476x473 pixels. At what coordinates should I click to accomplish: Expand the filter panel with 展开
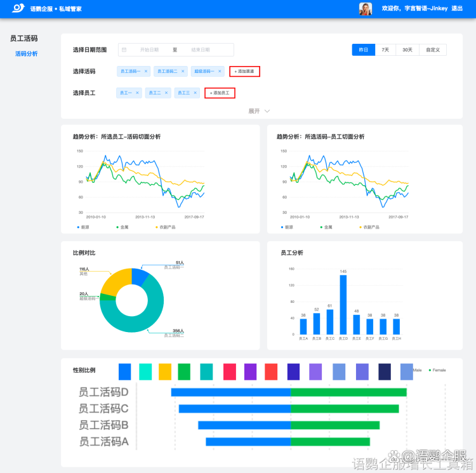[x=260, y=111]
